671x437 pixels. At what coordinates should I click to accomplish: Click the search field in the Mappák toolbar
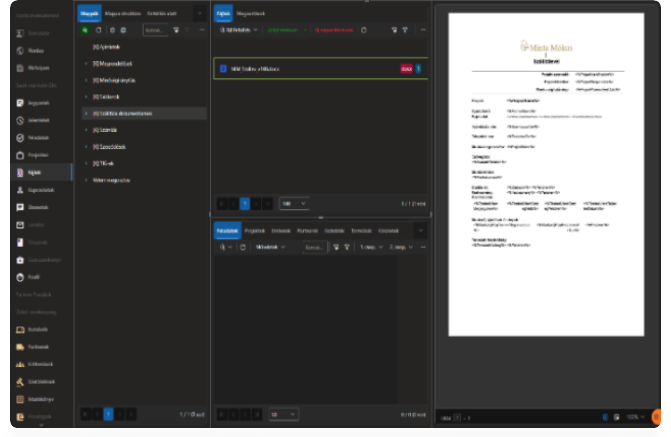pos(155,30)
